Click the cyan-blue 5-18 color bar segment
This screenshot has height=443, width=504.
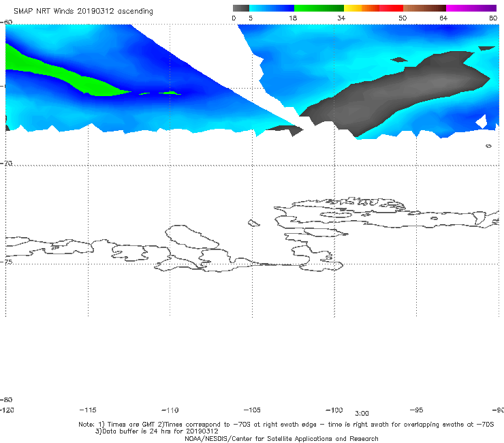click(x=272, y=8)
